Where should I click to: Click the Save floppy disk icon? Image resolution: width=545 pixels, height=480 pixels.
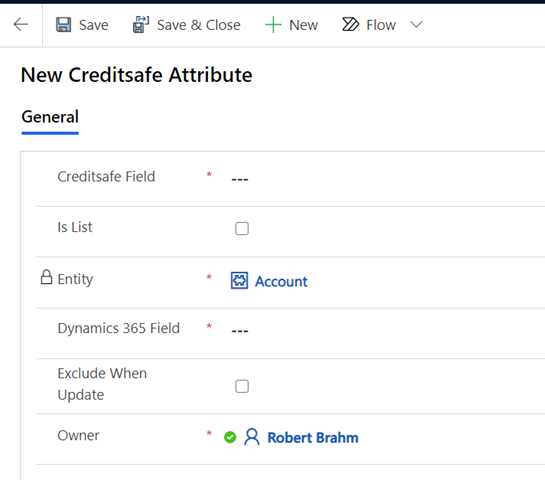coord(64,25)
